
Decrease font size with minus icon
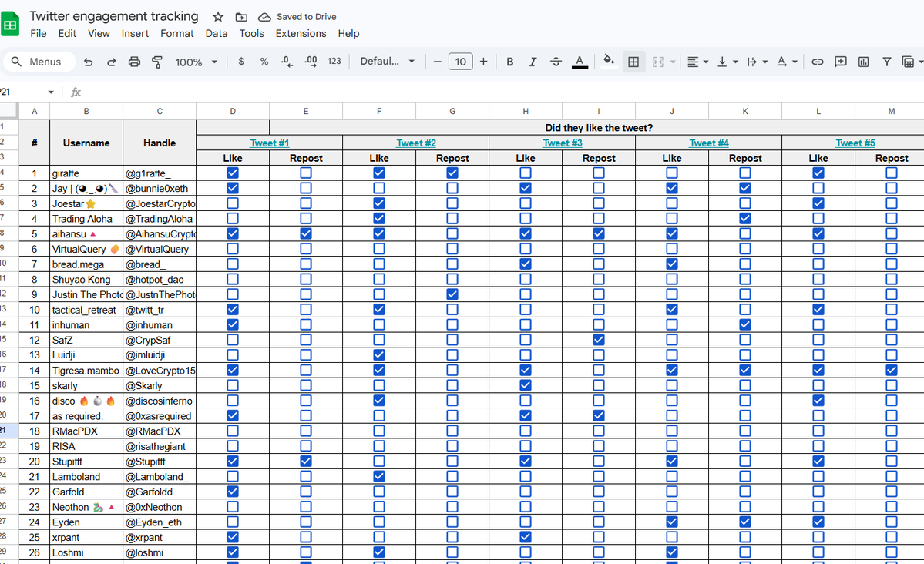437,62
